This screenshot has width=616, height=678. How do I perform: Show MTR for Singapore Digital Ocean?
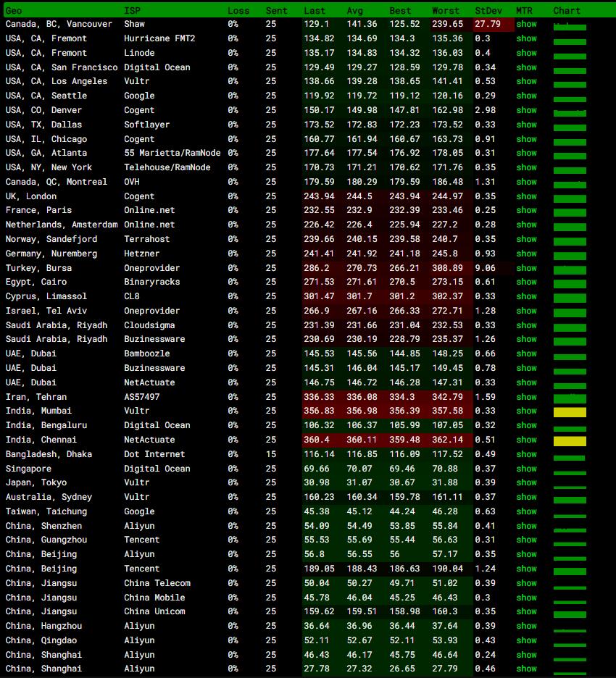pyautogui.click(x=526, y=469)
